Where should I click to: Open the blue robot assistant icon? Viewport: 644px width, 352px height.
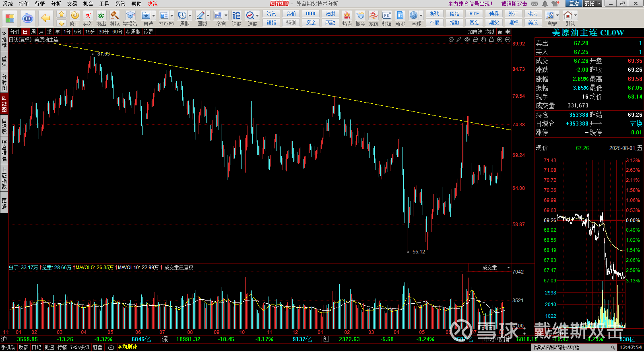pos(28,18)
